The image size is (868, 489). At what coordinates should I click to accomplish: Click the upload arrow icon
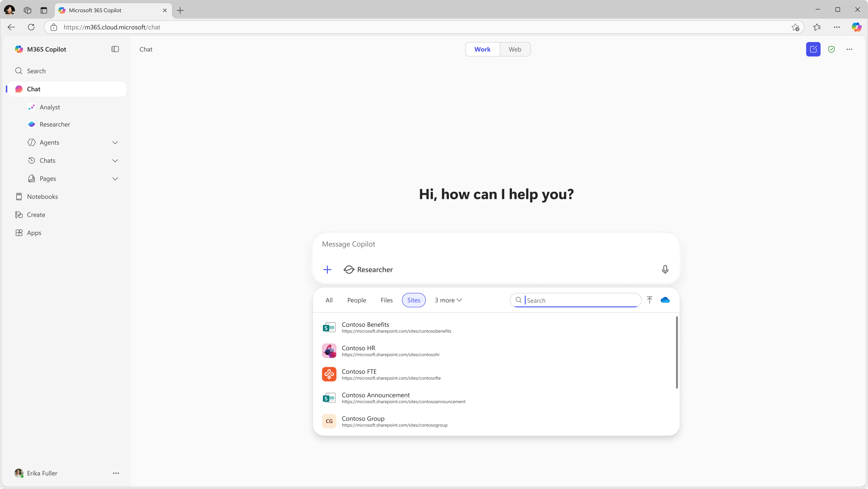coord(649,300)
